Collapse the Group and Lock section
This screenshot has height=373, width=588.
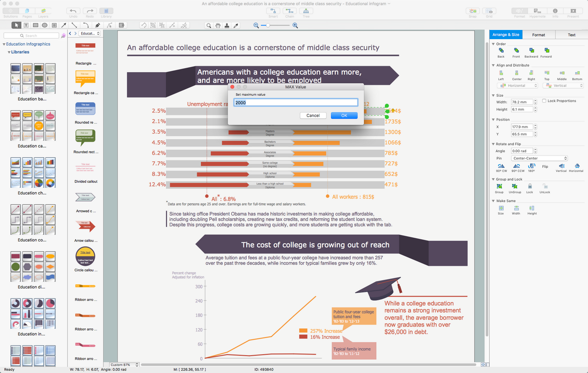493,179
